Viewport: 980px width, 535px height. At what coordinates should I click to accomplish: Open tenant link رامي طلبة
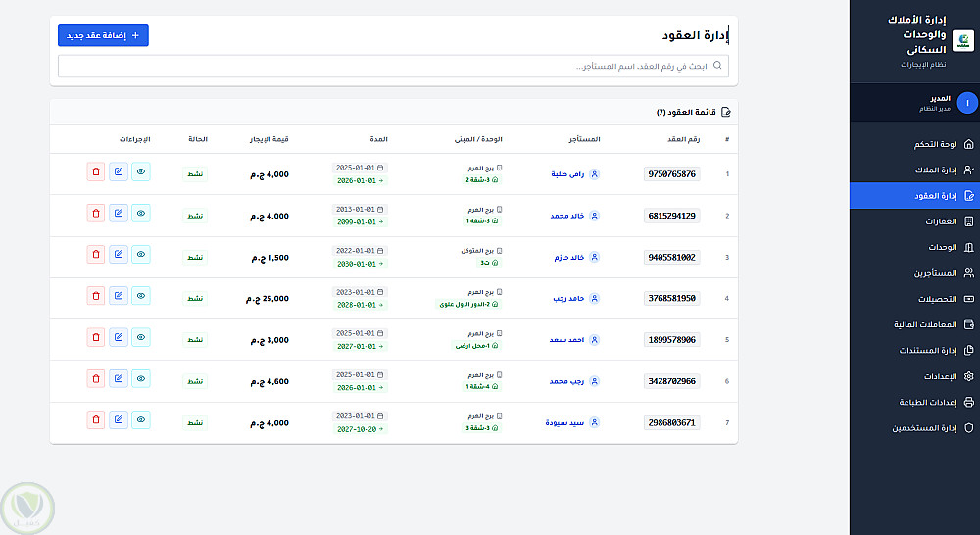(568, 174)
